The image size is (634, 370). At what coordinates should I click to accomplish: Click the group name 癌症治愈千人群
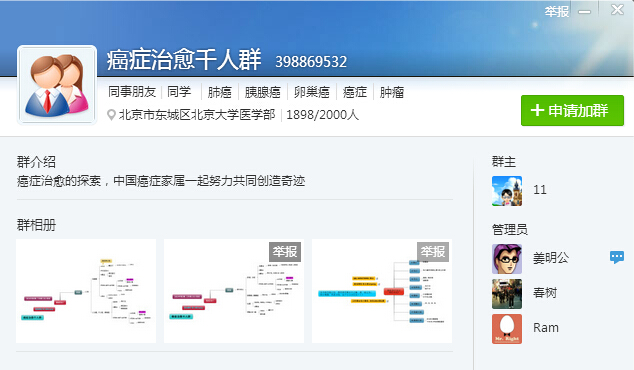point(184,59)
